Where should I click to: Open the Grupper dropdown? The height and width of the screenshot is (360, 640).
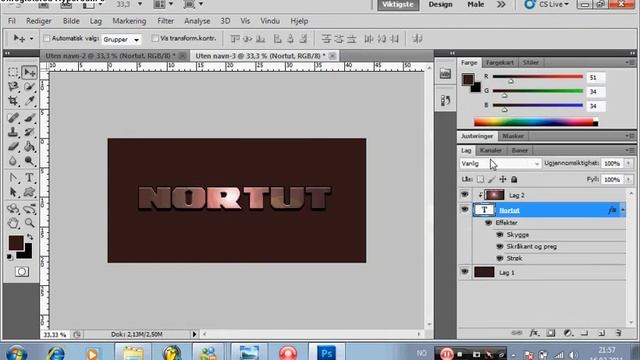[x=121, y=39]
